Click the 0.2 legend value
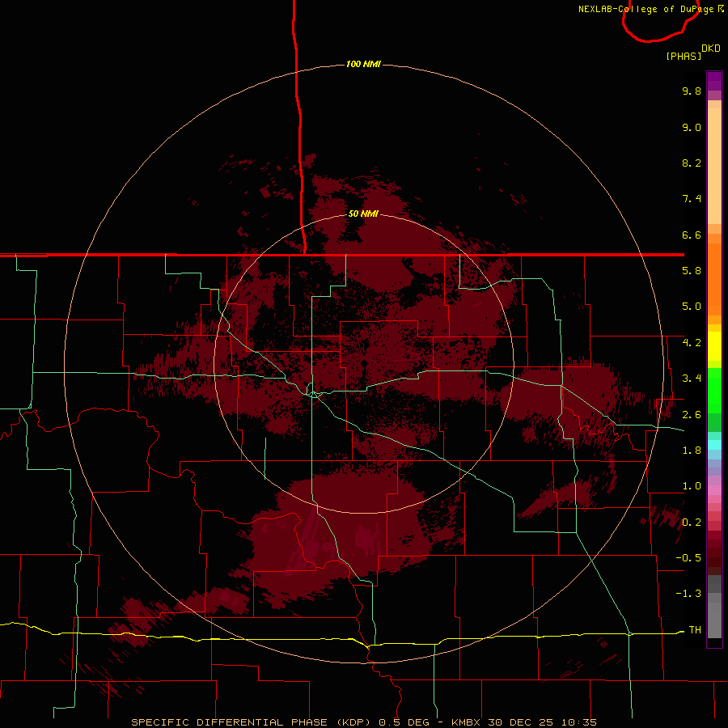728x728 pixels. (x=692, y=523)
